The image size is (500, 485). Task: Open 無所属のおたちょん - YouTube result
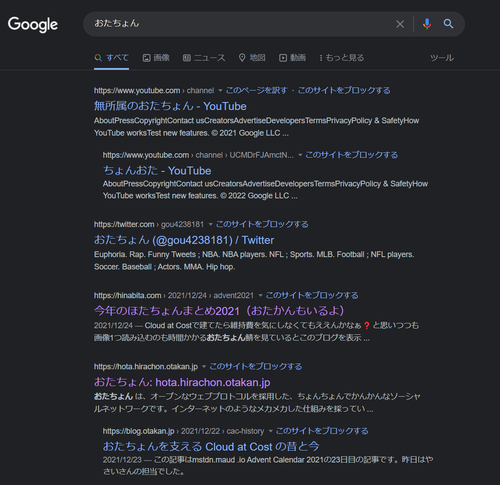(x=170, y=106)
